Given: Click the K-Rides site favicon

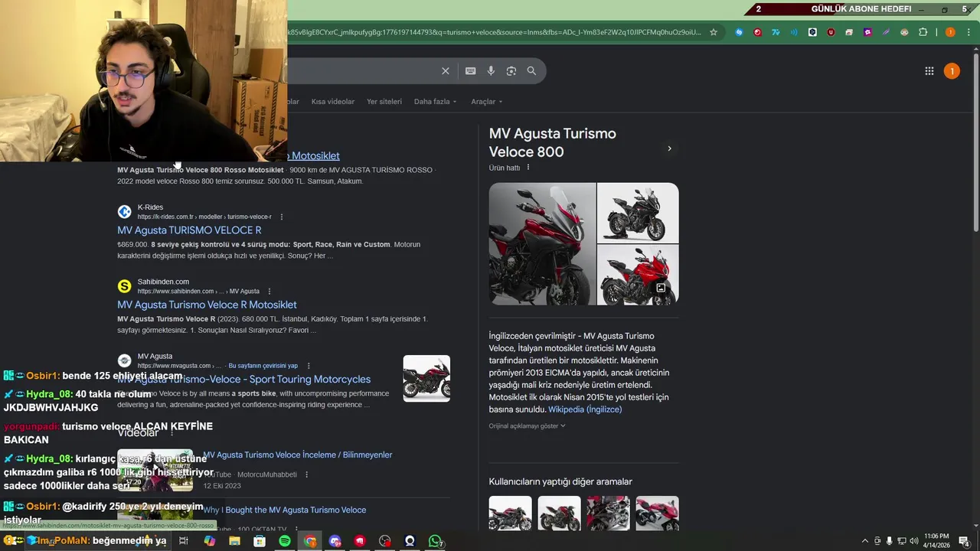Looking at the screenshot, I should [x=124, y=212].
